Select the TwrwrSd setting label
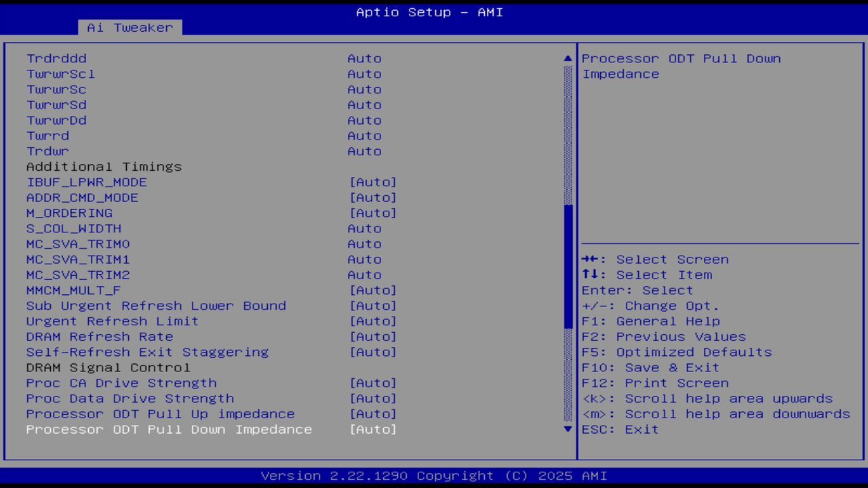 point(56,105)
